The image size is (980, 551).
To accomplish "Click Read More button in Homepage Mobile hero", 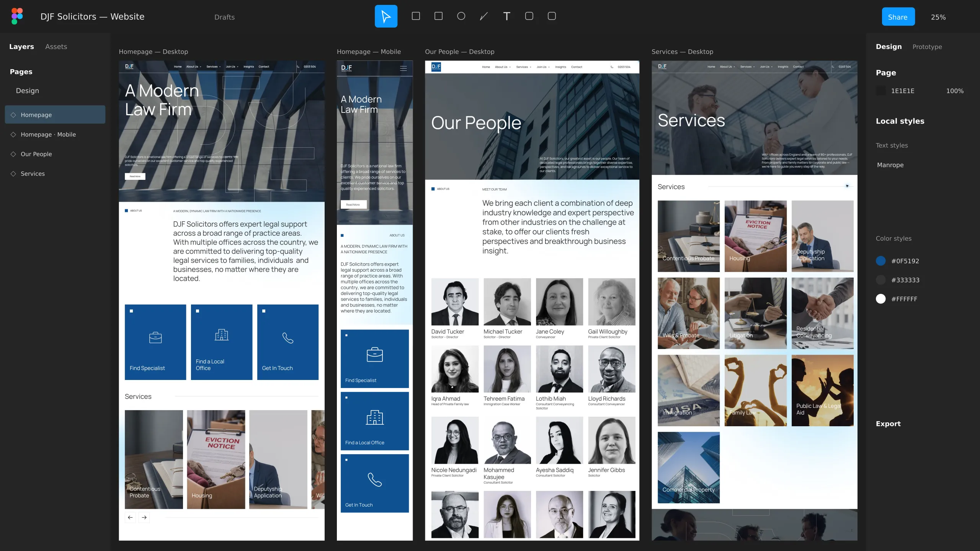I will 353,205.
